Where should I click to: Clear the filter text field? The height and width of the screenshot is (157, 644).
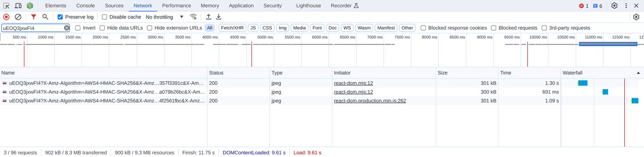(x=66, y=28)
